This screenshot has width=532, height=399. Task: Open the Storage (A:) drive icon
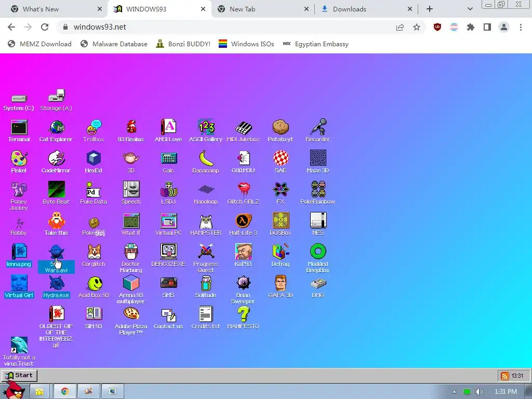tap(56, 100)
